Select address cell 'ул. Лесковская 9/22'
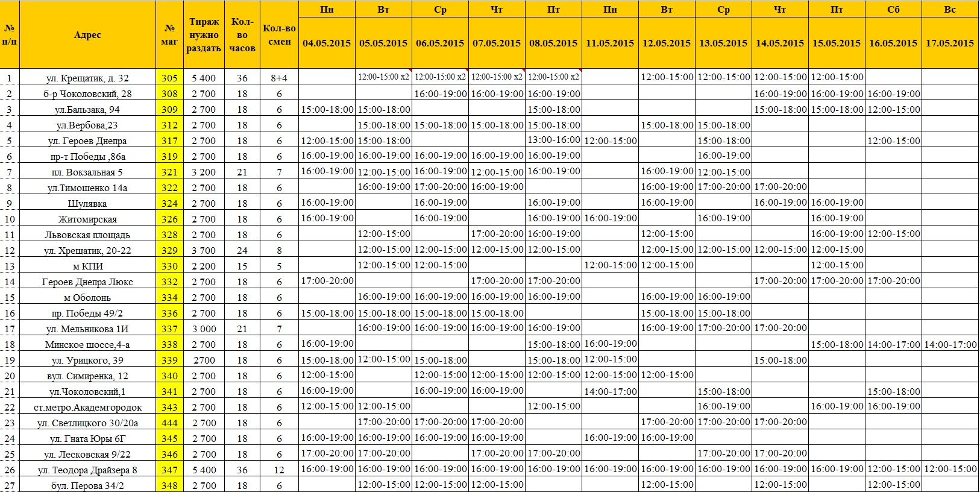The width and height of the screenshot is (980, 492). pos(87,454)
